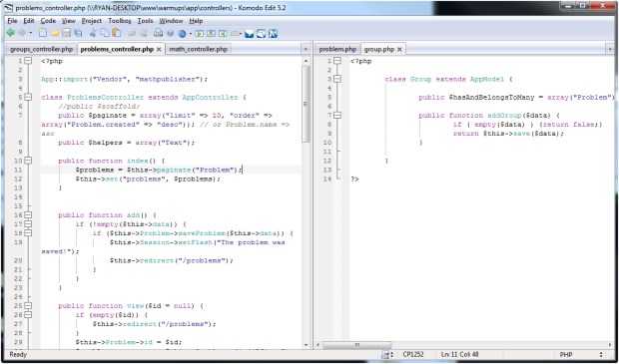Collapse the index() function fold marker
Screen dimensions: 619x364
coord(28,161)
